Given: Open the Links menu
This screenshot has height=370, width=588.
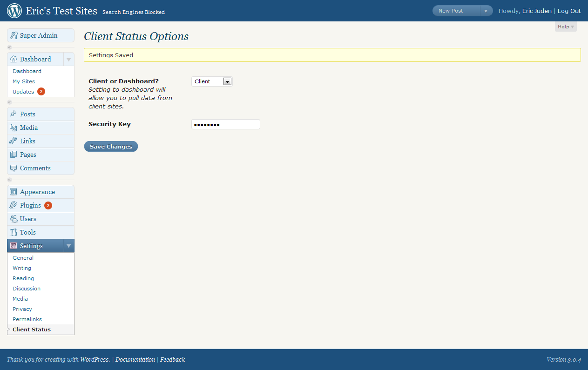Looking at the screenshot, I should pyautogui.click(x=41, y=141).
